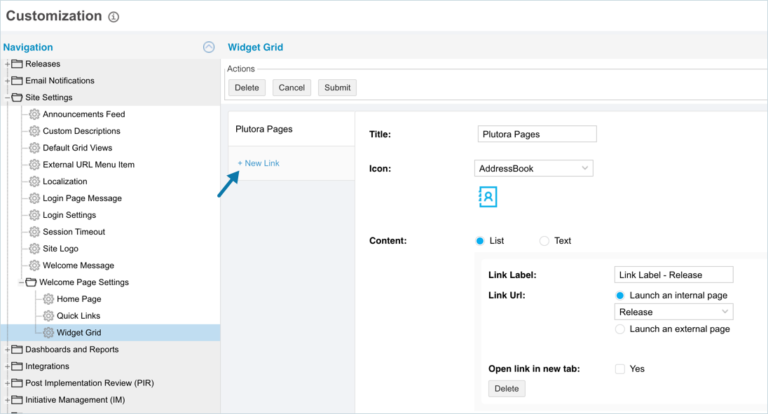Screen dimensions: 768x414
Task: Choose Launch an external page option
Action: pyautogui.click(x=620, y=329)
